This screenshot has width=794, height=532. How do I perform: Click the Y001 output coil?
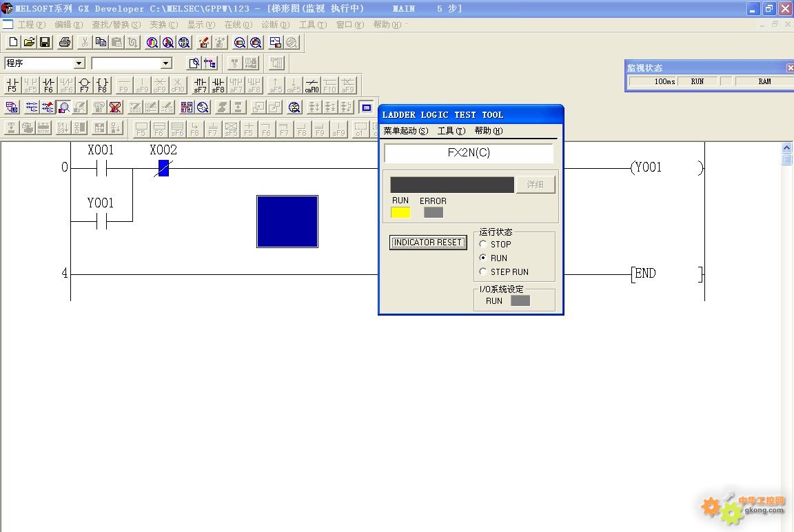tap(666, 167)
